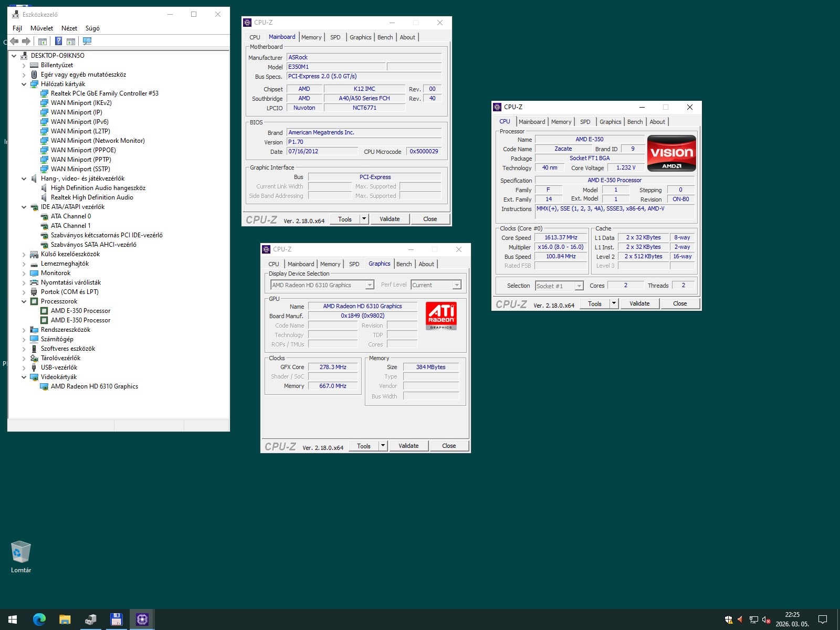840x630 pixels.
Task: Click Validate in the Graphics CPU-Z window
Action: (408, 446)
